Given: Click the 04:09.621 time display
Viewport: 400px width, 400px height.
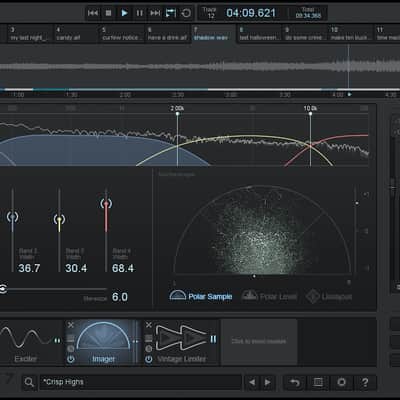Looking at the screenshot, I should [251, 13].
